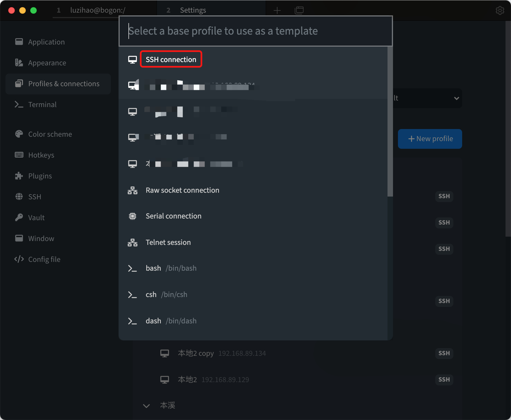Open new tab with plus icon
The width and height of the screenshot is (511, 420).
pyautogui.click(x=277, y=10)
